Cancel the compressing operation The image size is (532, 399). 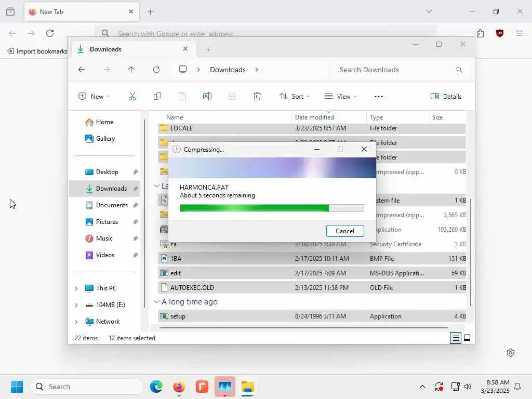tap(345, 231)
